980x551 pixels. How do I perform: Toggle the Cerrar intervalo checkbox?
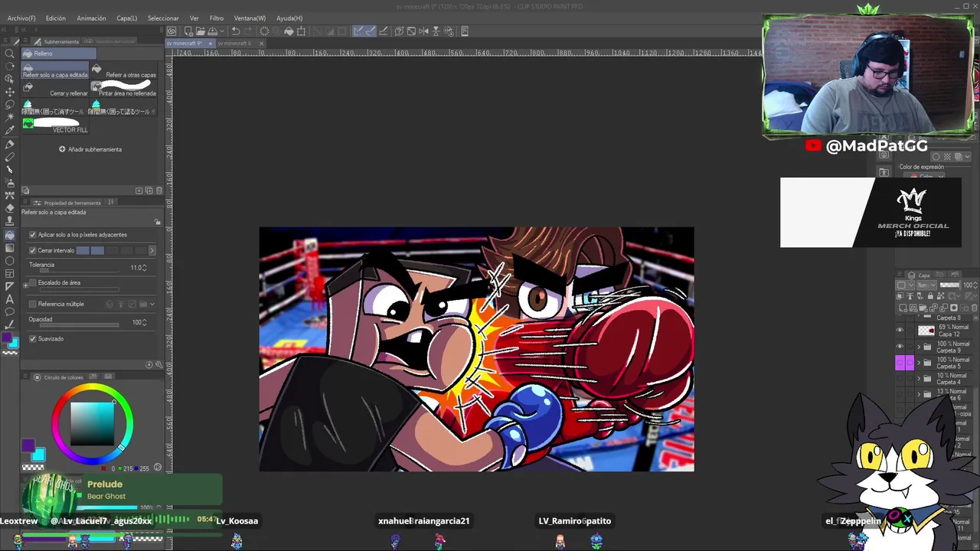pos(32,250)
